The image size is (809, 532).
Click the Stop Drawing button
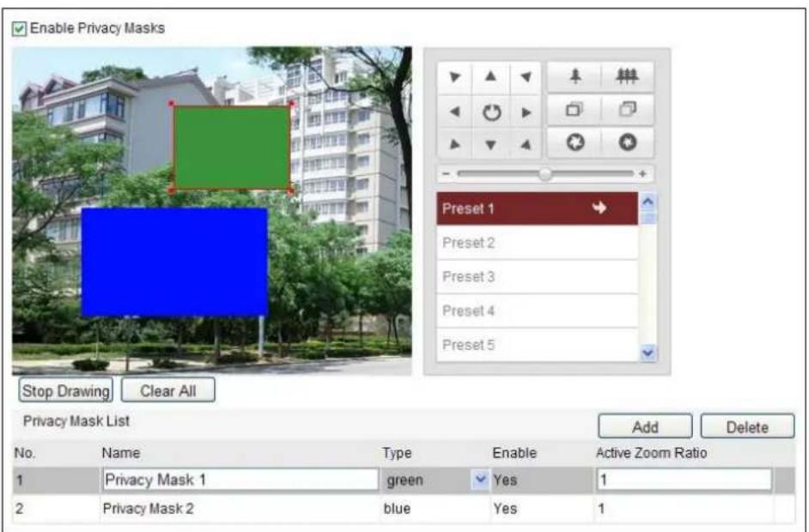coord(65,390)
